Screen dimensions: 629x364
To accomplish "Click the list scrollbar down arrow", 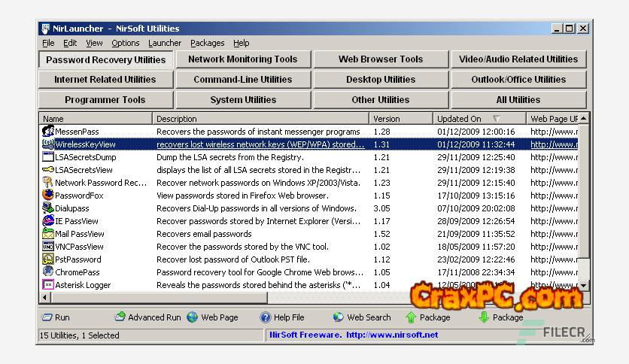I will pos(584,286).
